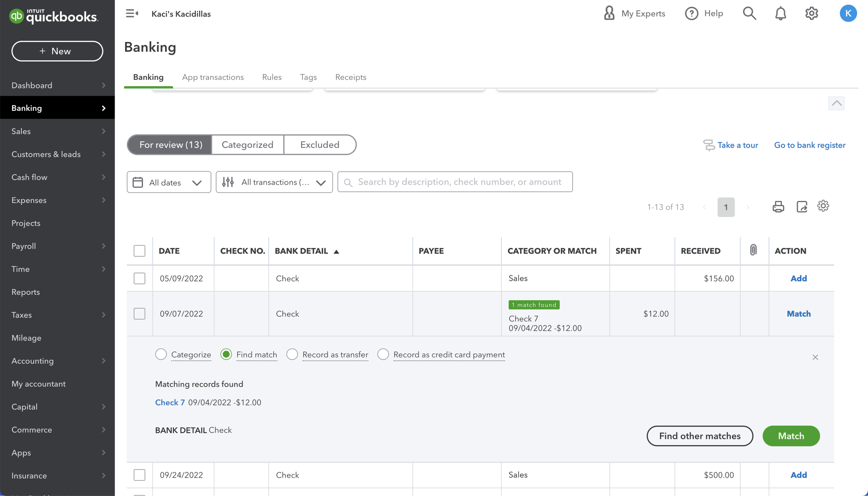Switch to the App transactions tab
Screen dimensions: 868x496
(x=213, y=77)
